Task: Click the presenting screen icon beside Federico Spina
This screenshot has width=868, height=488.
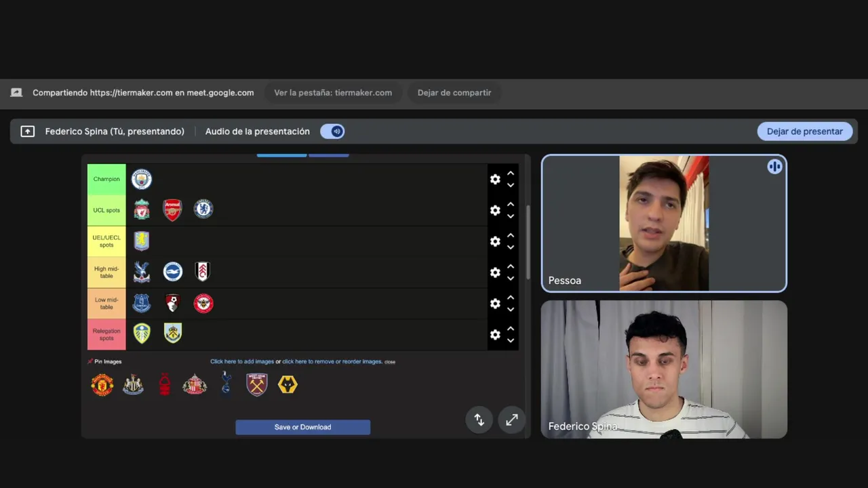Action: [x=27, y=131]
